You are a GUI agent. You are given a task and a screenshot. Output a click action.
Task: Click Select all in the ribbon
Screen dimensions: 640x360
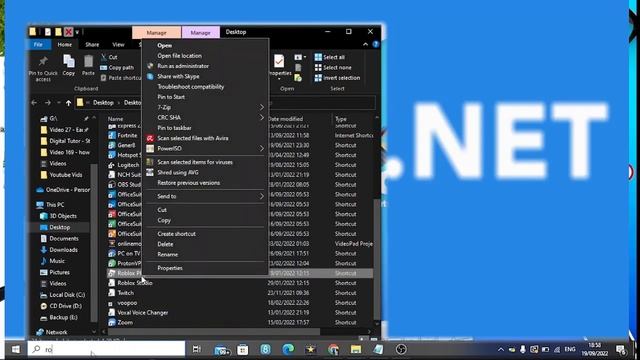pos(329,57)
